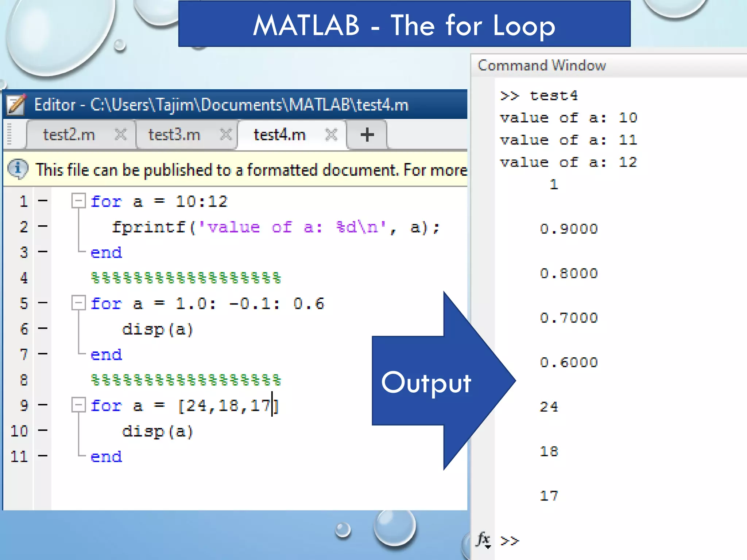Click the fx function browser icon
Viewport: 747px width, 560px height.
pyautogui.click(x=484, y=540)
